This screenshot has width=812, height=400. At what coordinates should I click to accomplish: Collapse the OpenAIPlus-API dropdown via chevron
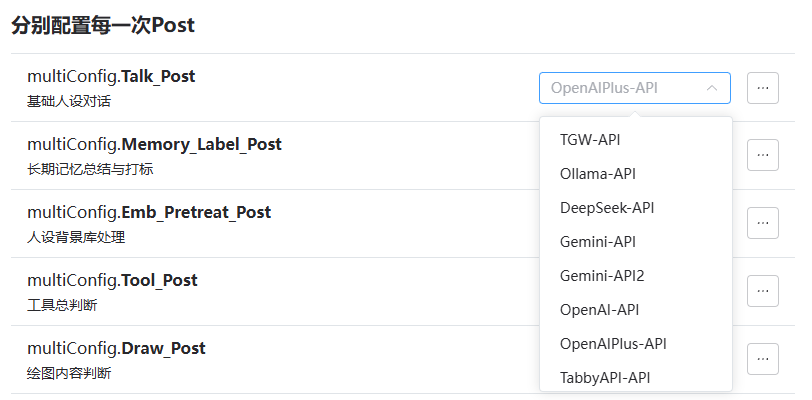[712, 88]
